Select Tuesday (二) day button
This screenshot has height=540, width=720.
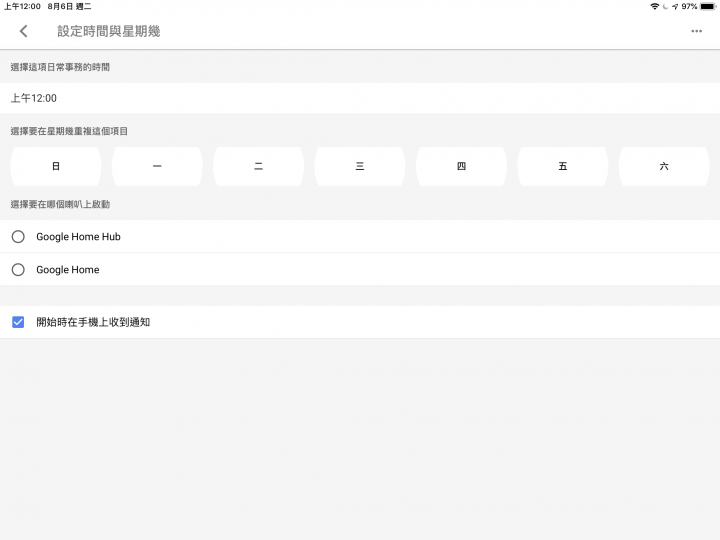[259, 166]
